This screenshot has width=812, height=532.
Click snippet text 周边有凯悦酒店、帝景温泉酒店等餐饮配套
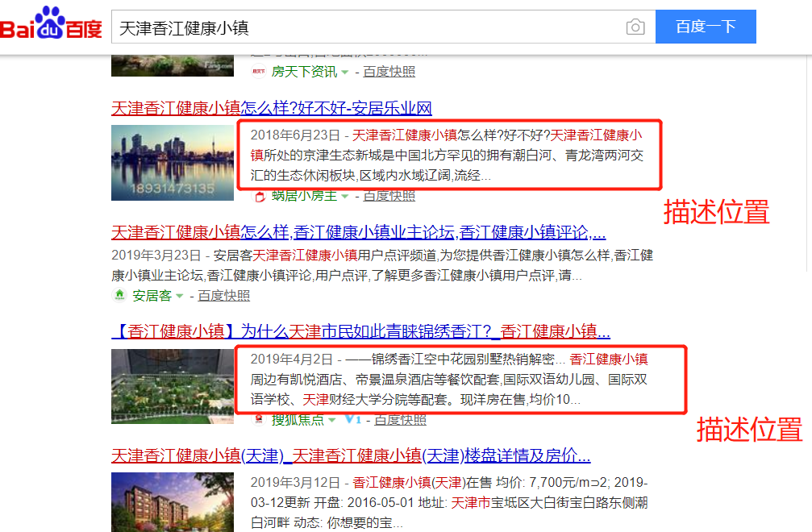tap(375, 380)
